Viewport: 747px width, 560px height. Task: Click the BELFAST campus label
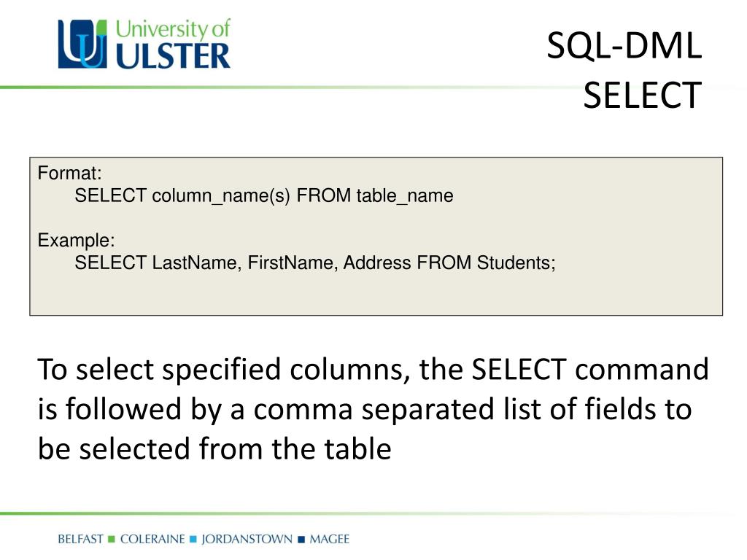tap(80, 539)
